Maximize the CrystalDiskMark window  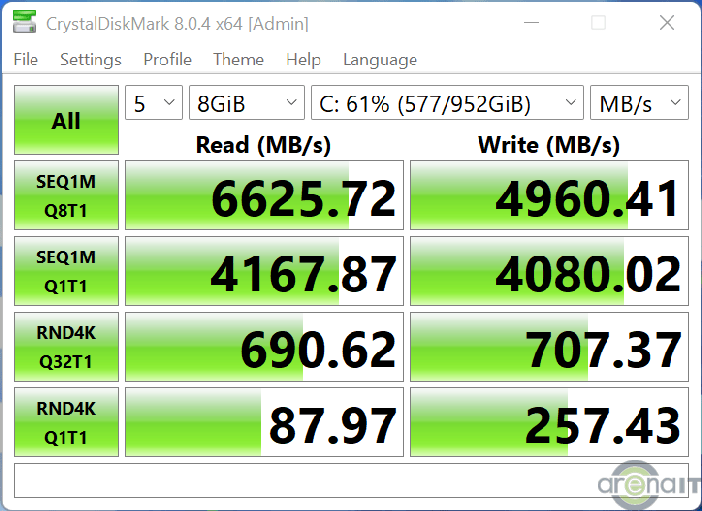(599, 23)
